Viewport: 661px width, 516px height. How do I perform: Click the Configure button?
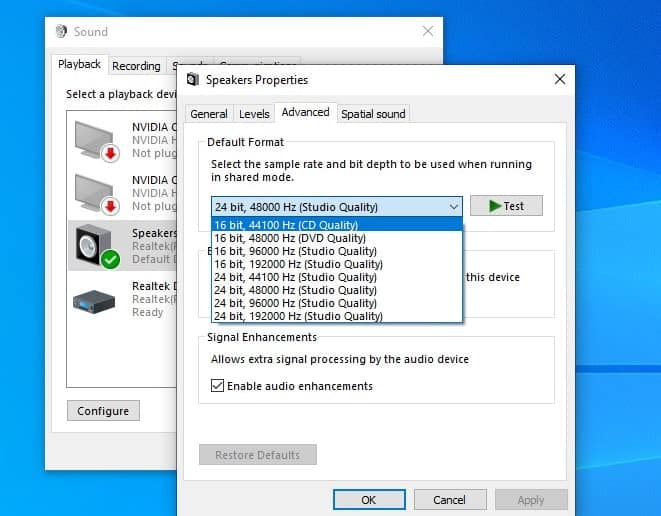coord(103,411)
